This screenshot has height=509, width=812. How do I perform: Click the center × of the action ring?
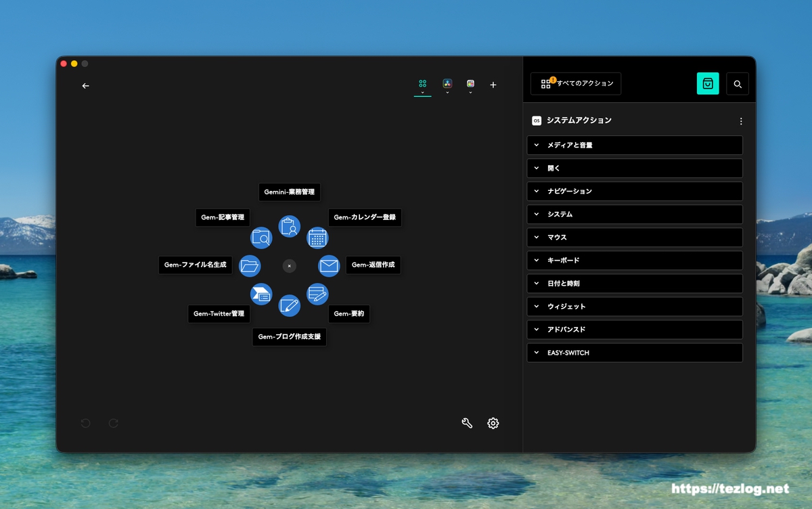tap(290, 266)
